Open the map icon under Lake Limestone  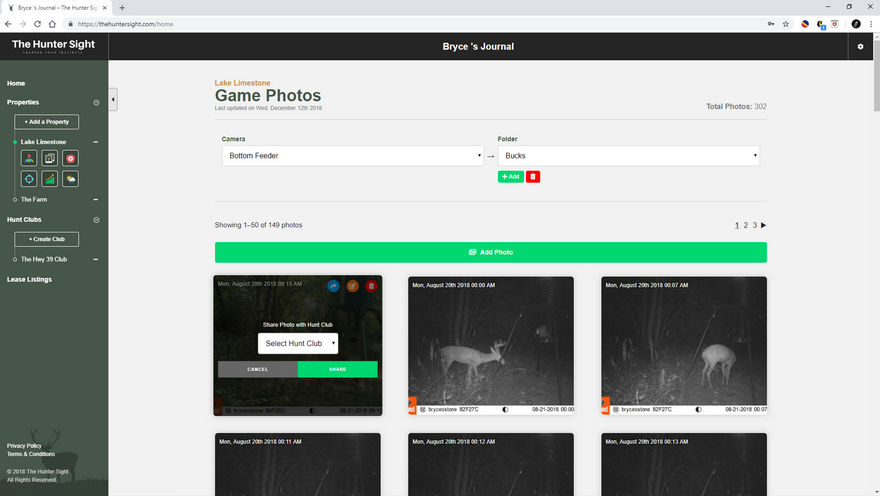click(x=29, y=158)
